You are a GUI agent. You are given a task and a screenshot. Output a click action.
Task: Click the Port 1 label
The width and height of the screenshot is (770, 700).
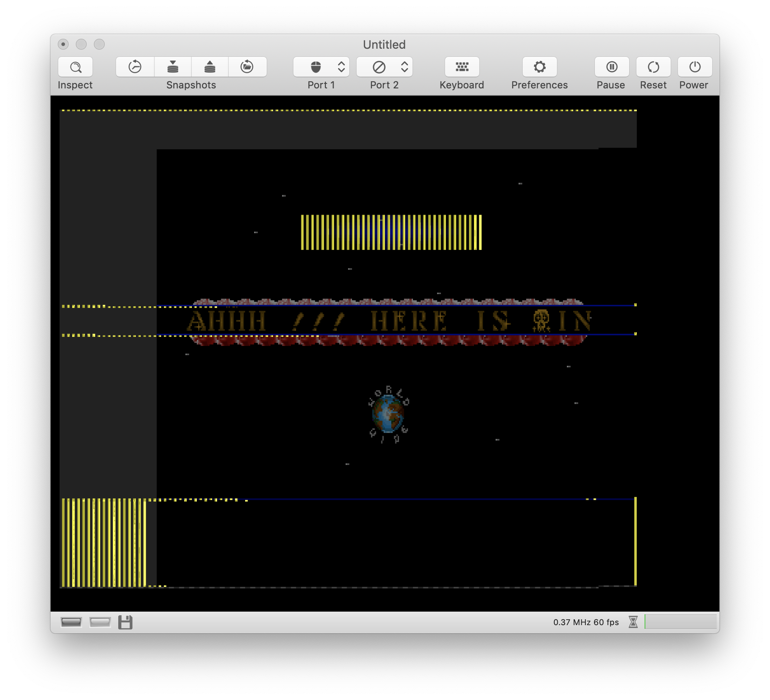[321, 85]
